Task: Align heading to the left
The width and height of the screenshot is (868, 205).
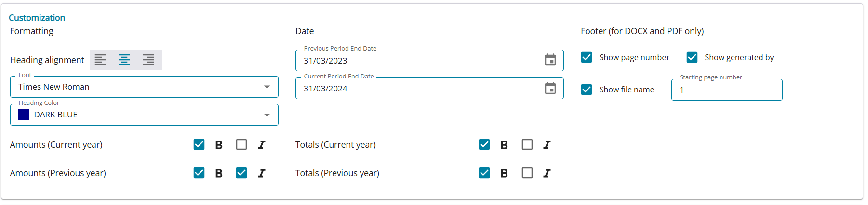Action: (x=100, y=60)
